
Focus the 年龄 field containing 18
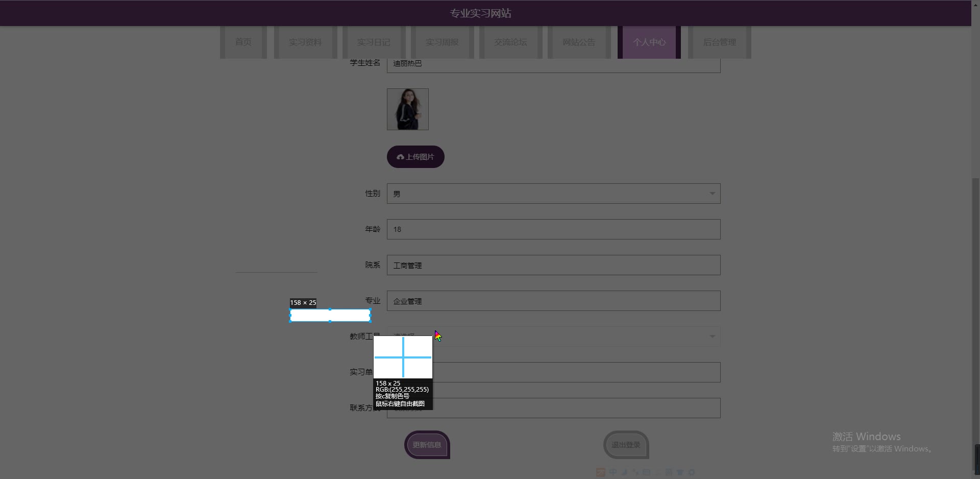pos(554,229)
